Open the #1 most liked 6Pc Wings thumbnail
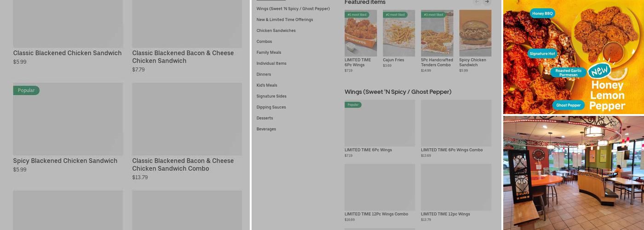644x230 pixels. coord(361,33)
